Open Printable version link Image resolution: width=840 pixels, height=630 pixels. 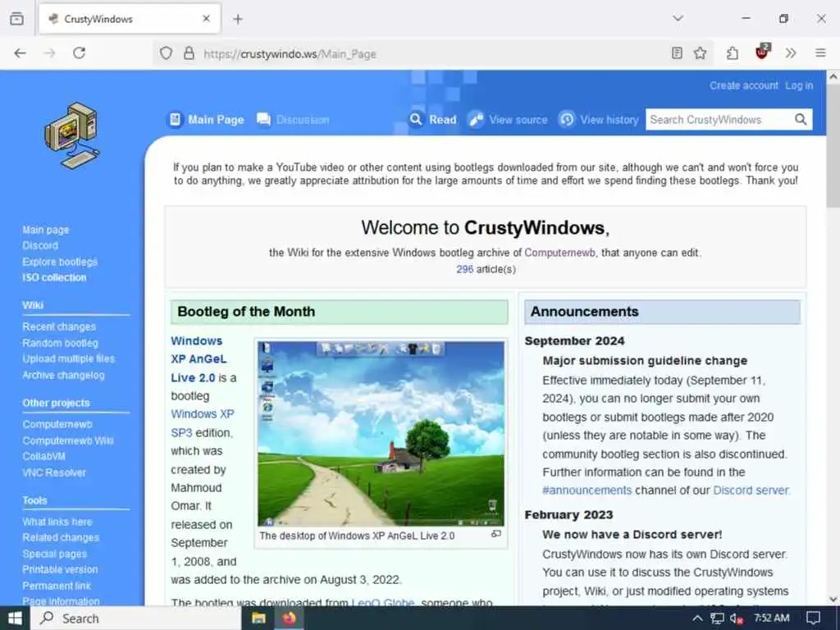[x=60, y=569]
